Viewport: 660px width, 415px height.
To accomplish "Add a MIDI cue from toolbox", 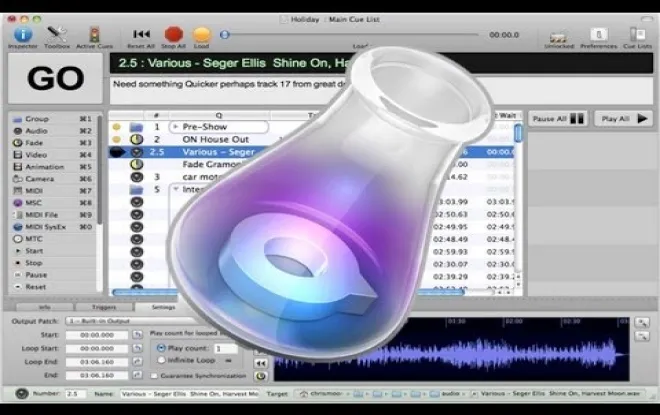I will click(52, 191).
